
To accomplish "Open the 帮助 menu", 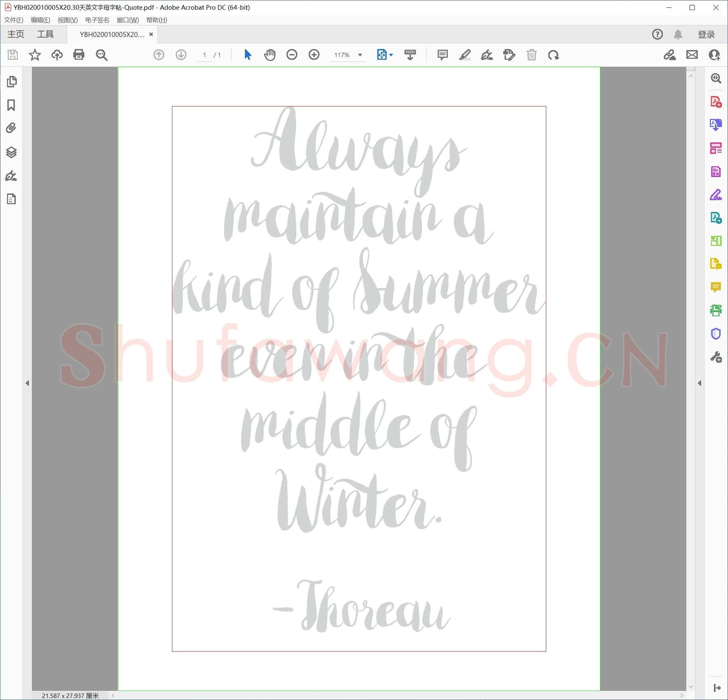I will (x=157, y=20).
